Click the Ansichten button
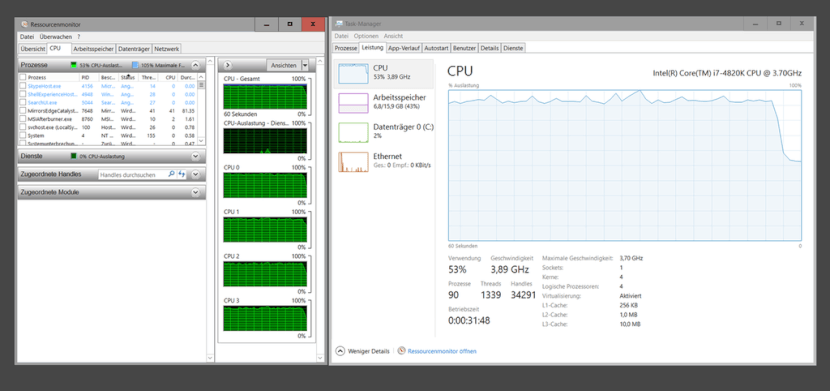830x391 pixels. (x=283, y=66)
